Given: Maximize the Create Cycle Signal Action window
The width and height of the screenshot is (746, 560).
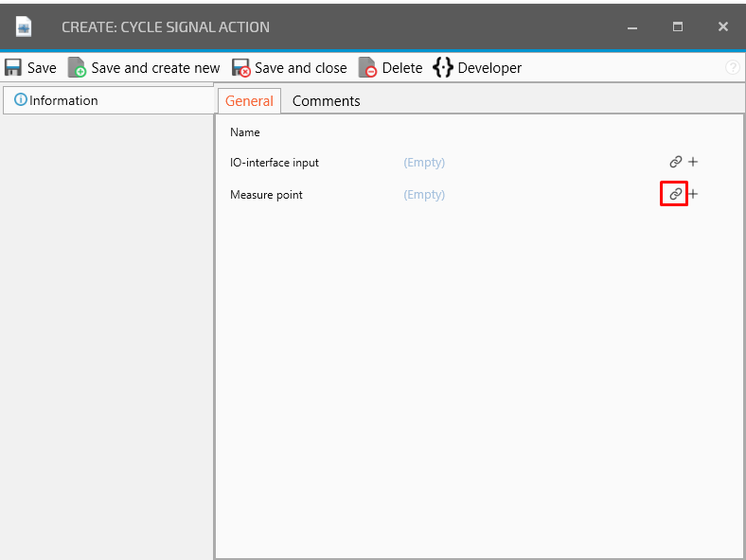Looking at the screenshot, I should point(678,27).
